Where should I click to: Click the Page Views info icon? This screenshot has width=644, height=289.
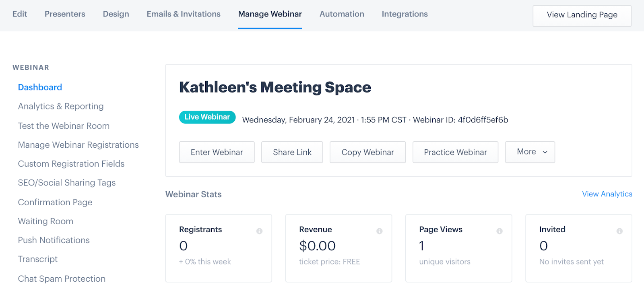pos(499,231)
